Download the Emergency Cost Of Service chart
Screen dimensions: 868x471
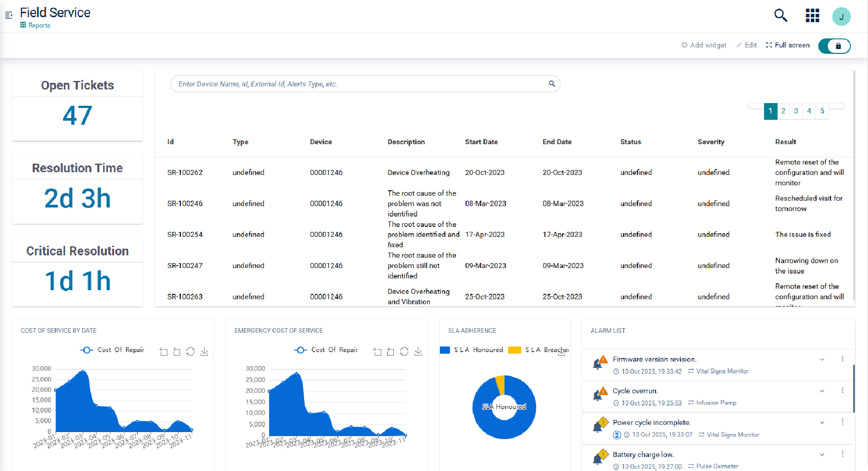418,351
